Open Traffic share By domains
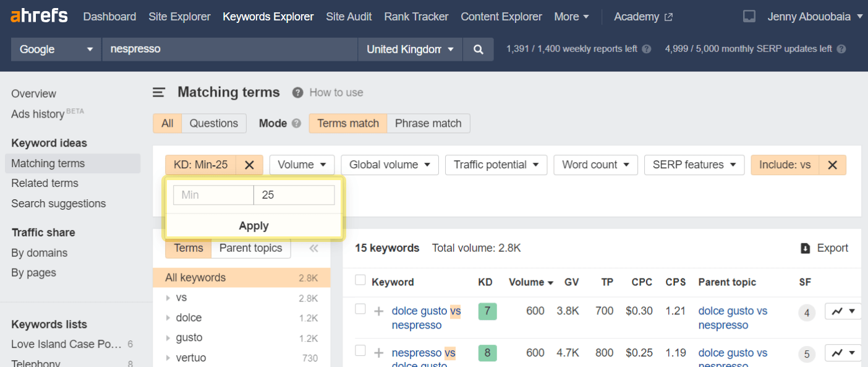The height and width of the screenshot is (367, 868). click(39, 253)
